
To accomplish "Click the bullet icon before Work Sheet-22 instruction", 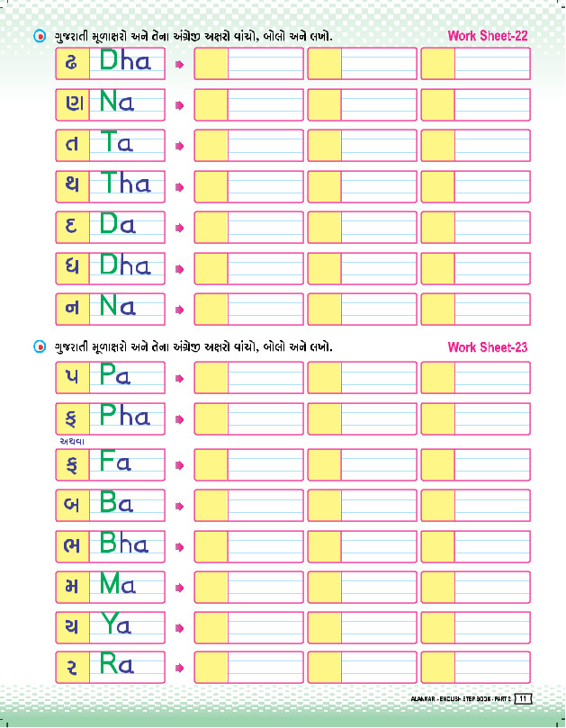I will click(39, 36).
